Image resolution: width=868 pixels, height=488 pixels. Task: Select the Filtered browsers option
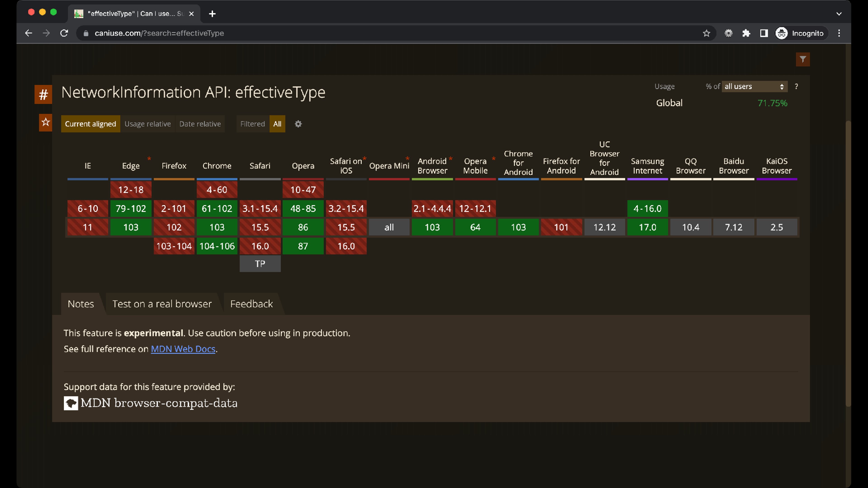pos(252,124)
